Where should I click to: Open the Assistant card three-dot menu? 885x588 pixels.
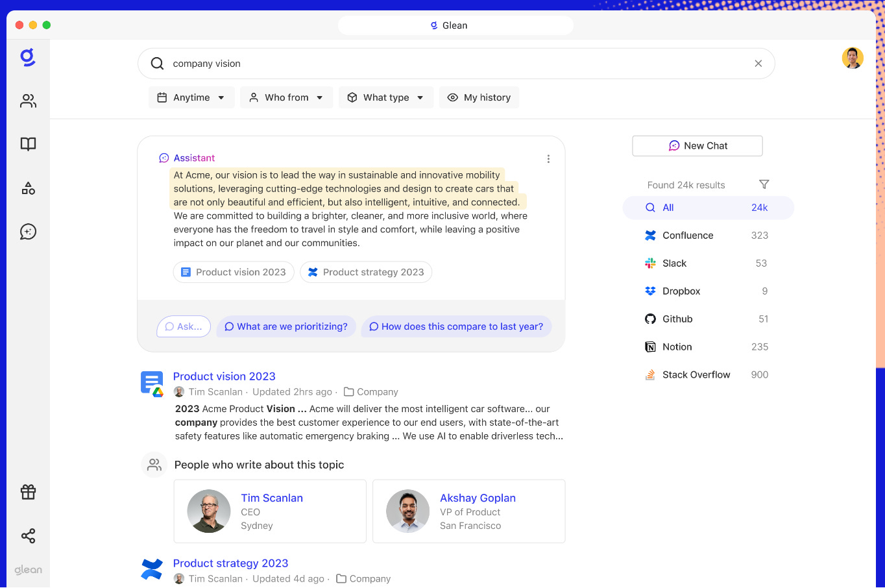coord(548,159)
